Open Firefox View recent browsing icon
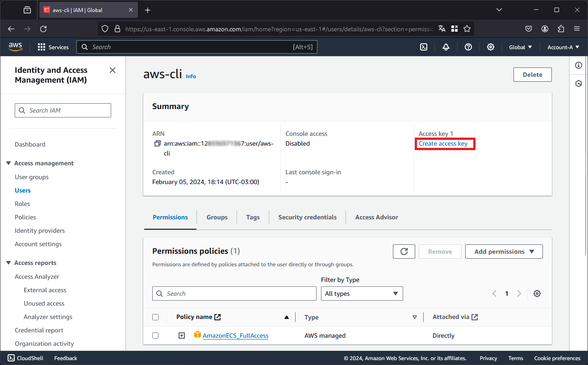Viewport: 588px width, 365px height. [x=27, y=10]
